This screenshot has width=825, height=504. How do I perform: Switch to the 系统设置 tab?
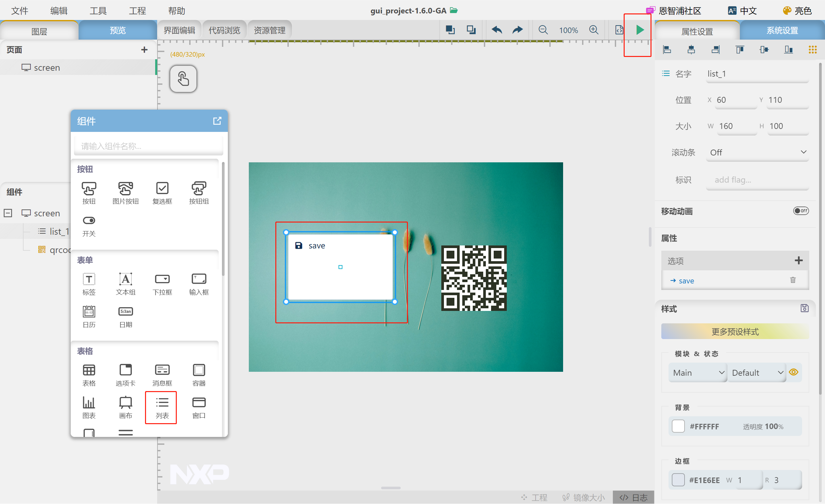tap(782, 30)
